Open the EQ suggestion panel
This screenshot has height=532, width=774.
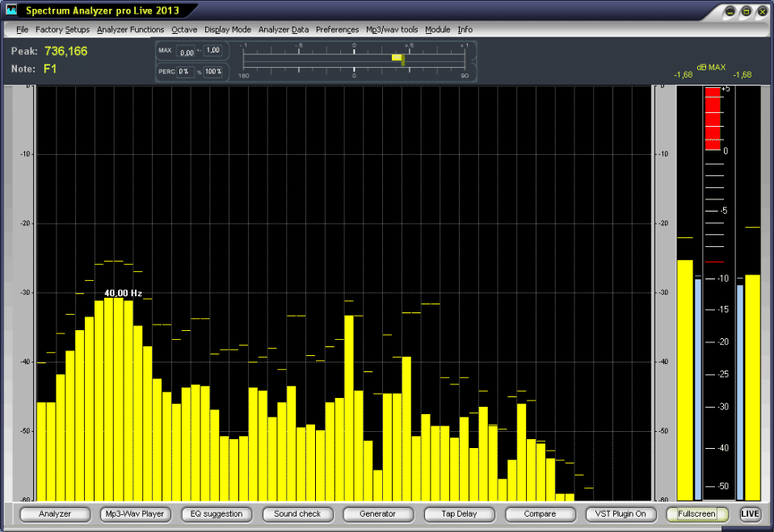coord(217,513)
